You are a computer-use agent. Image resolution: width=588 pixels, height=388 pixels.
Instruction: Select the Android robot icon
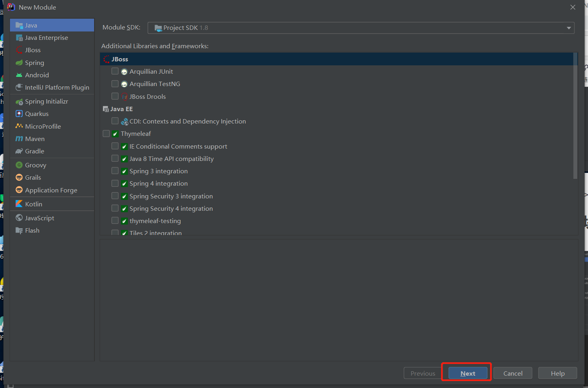click(x=19, y=75)
